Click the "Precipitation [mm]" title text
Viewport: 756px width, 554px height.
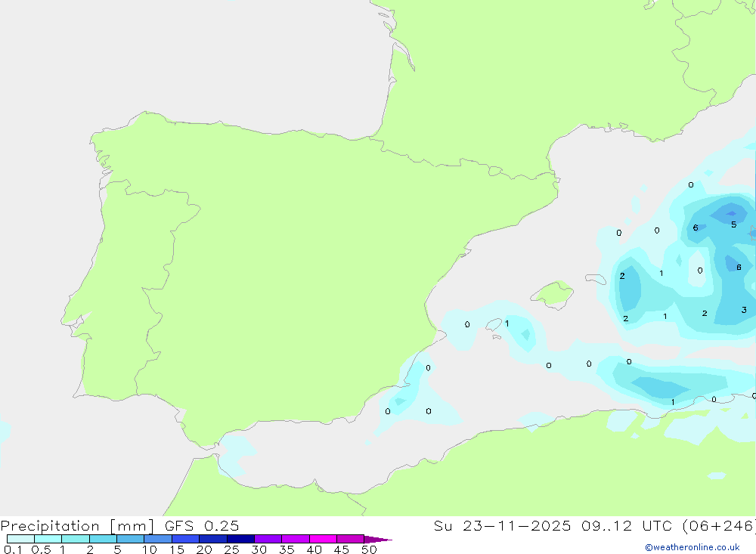77,526
